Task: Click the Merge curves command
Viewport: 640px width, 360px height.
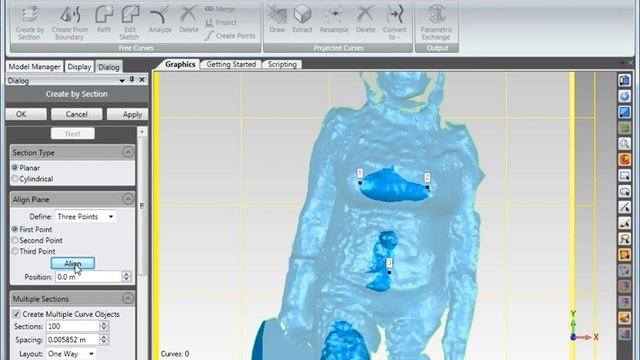Action: [220, 9]
